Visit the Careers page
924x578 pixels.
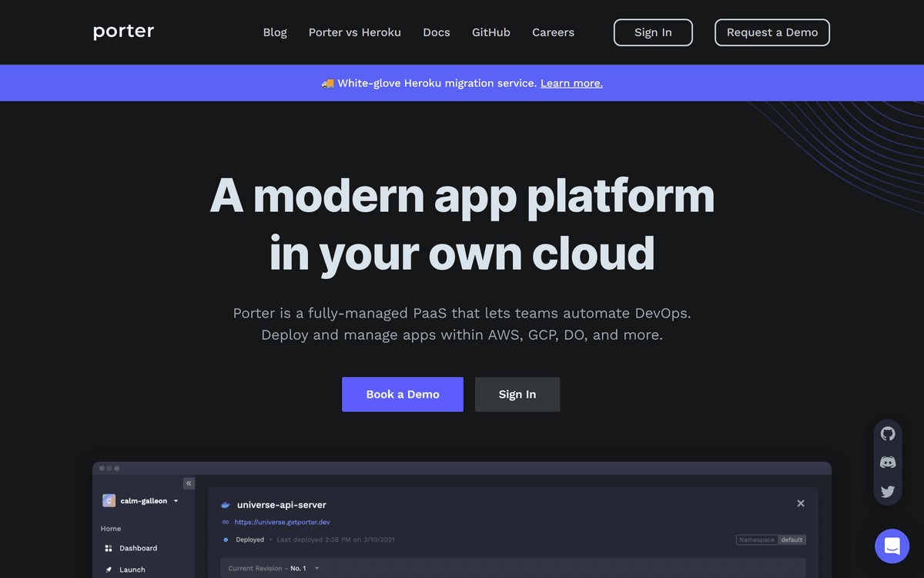pos(553,32)
